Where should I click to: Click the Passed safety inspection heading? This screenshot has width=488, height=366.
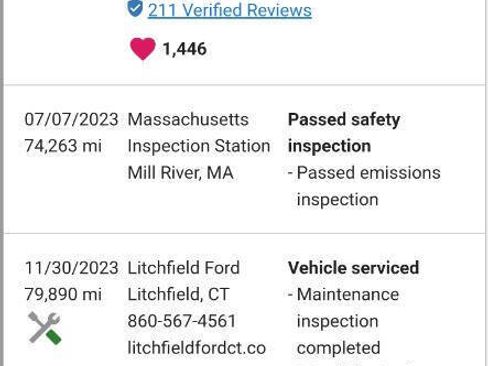(344, 133)
